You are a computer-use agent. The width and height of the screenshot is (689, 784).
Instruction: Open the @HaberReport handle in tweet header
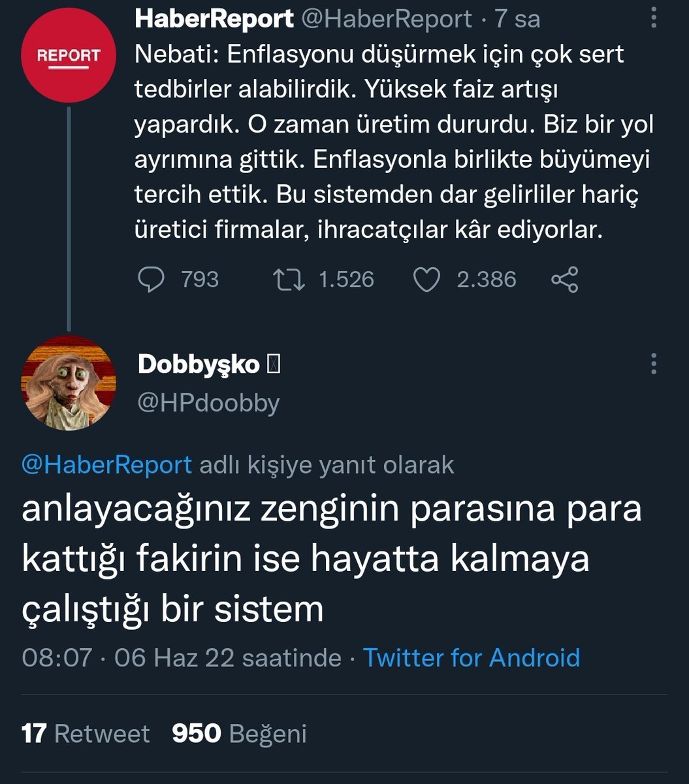coord(386,19)
